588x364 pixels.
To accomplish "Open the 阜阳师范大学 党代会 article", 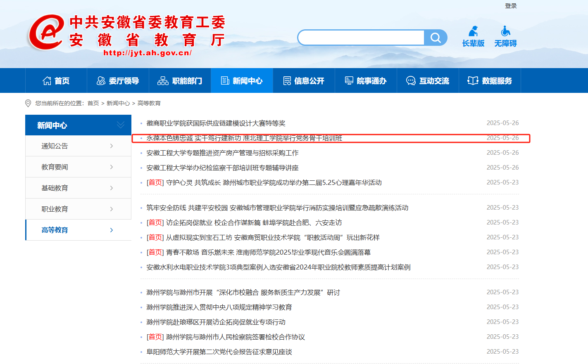I will pos(219,352).
